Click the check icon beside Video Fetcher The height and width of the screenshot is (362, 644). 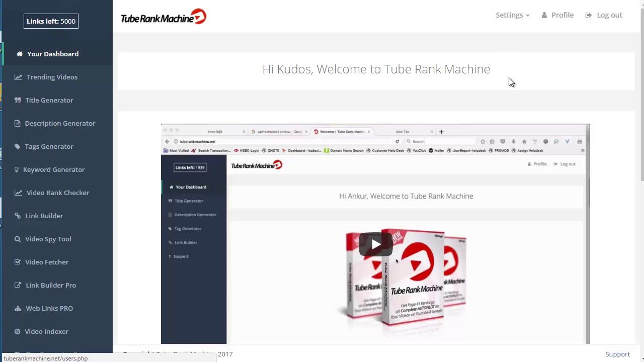pos(18,262)
